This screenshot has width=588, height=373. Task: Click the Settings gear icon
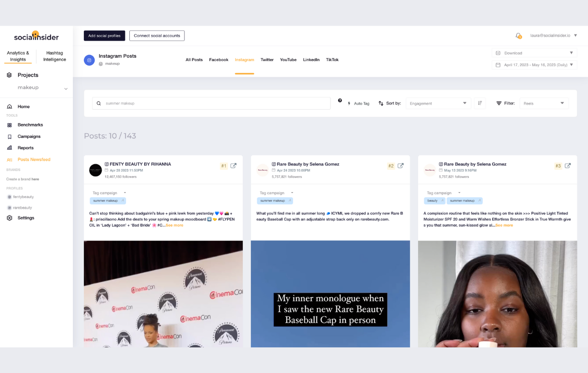[9, 218]
